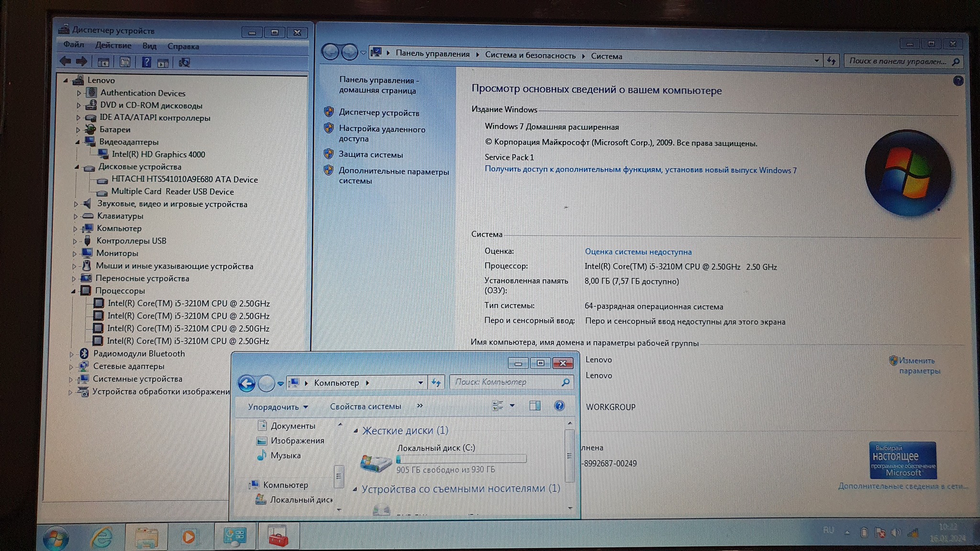
Task: Collapse the Процессоры tree node
Action: [x=74, y=291]
